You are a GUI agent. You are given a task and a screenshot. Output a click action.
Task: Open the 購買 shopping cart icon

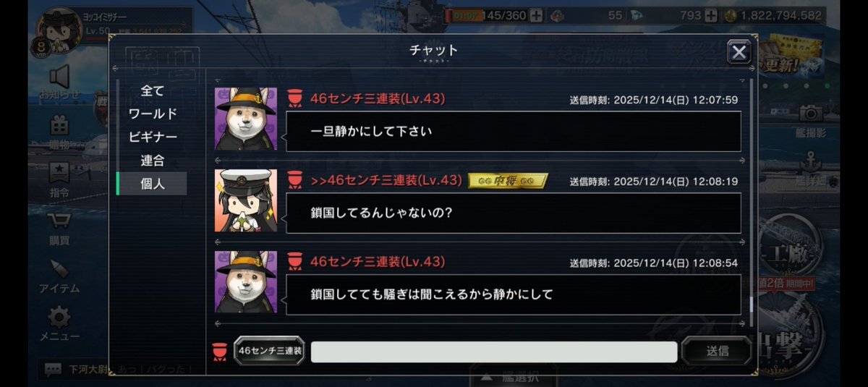(59, 221)
